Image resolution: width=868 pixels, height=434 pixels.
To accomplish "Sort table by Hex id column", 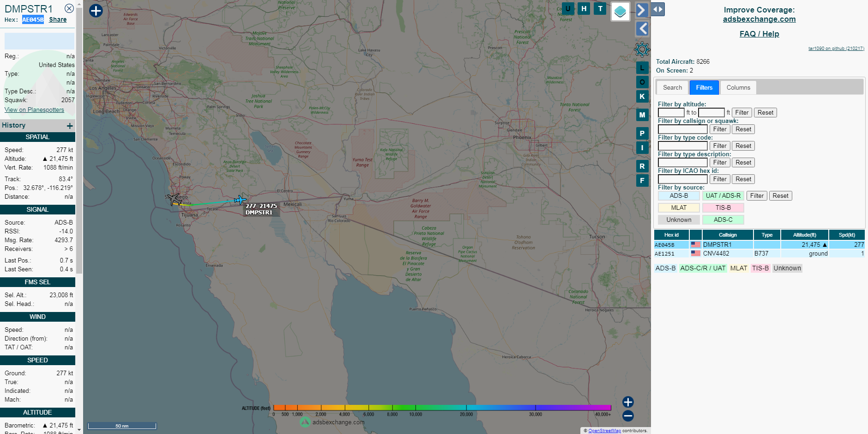I will tap(671, 235).
